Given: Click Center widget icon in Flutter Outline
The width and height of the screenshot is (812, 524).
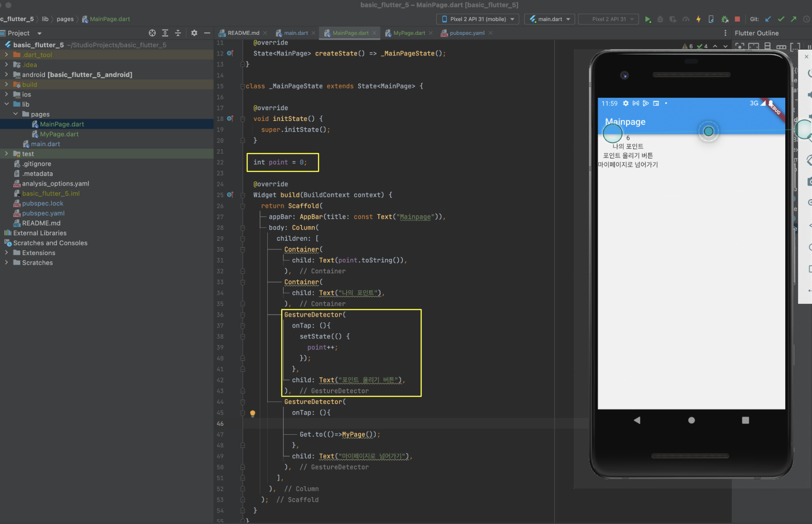Looking at the screenshot, I should point(740,46).
